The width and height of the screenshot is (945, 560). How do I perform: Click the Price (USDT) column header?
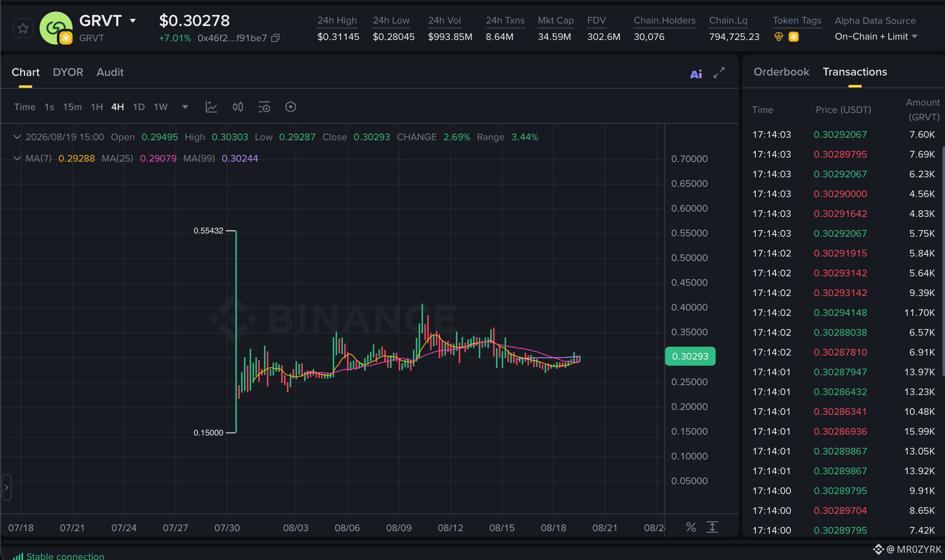coord(843,110)
